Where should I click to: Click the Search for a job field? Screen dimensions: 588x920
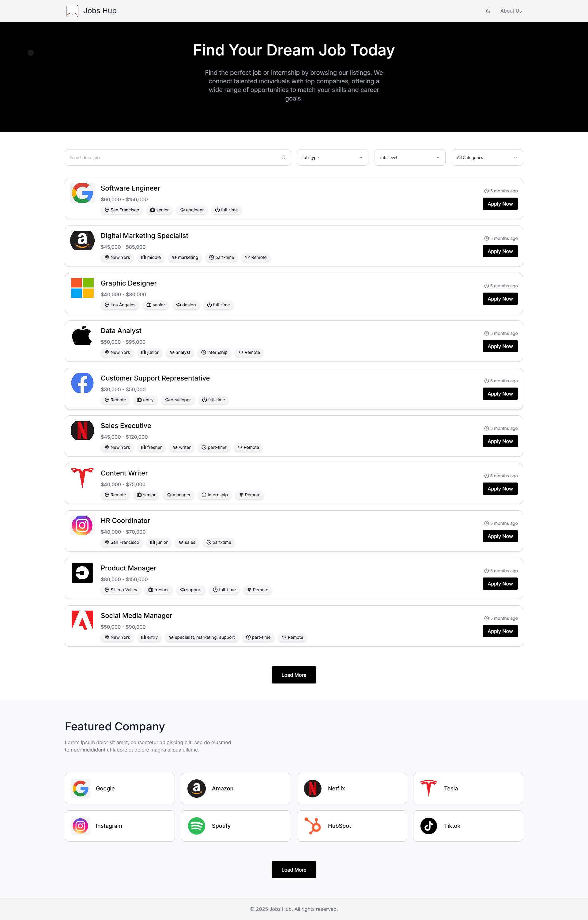coord(178,157)
